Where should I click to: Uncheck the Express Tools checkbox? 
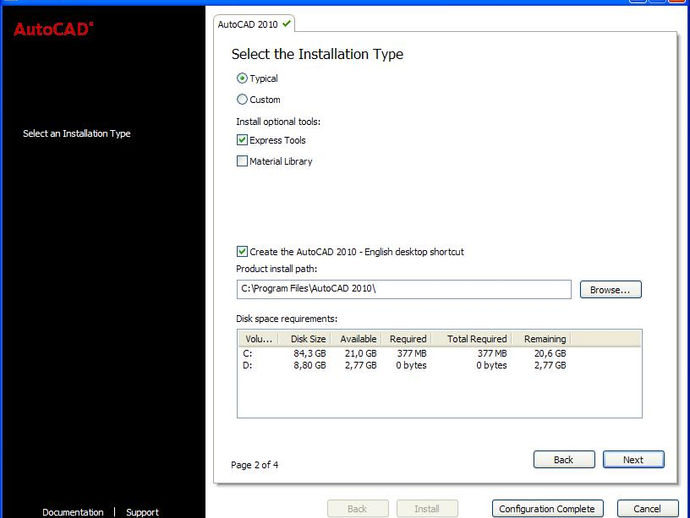(x=242, y=140)
